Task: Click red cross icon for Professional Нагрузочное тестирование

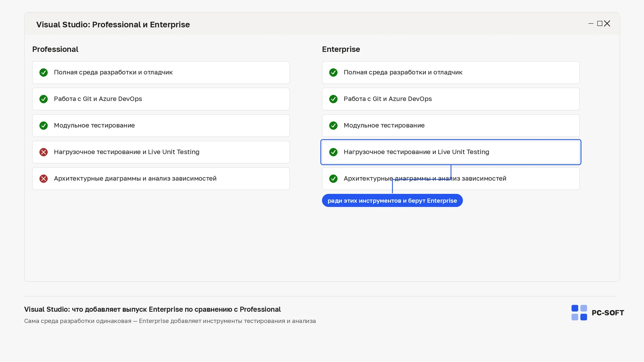Action: (x=43, y=152)
